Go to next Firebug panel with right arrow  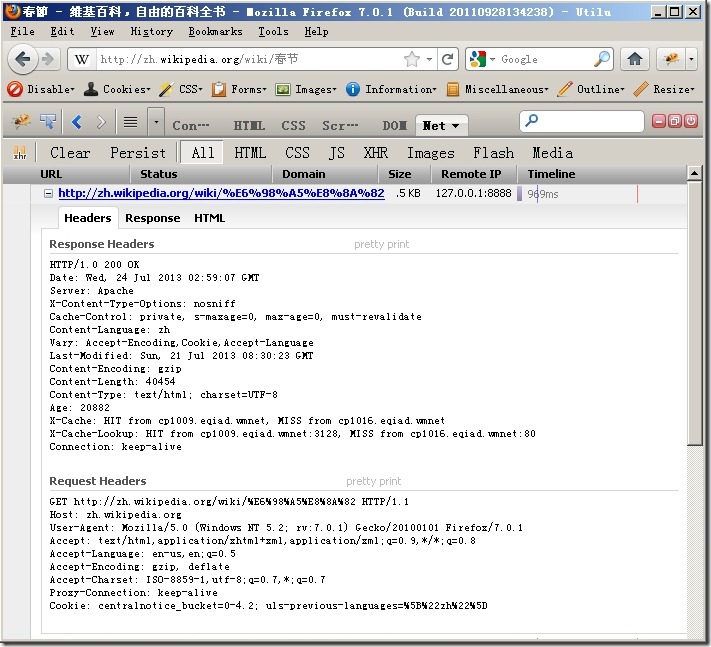click(x=101, y=122)
